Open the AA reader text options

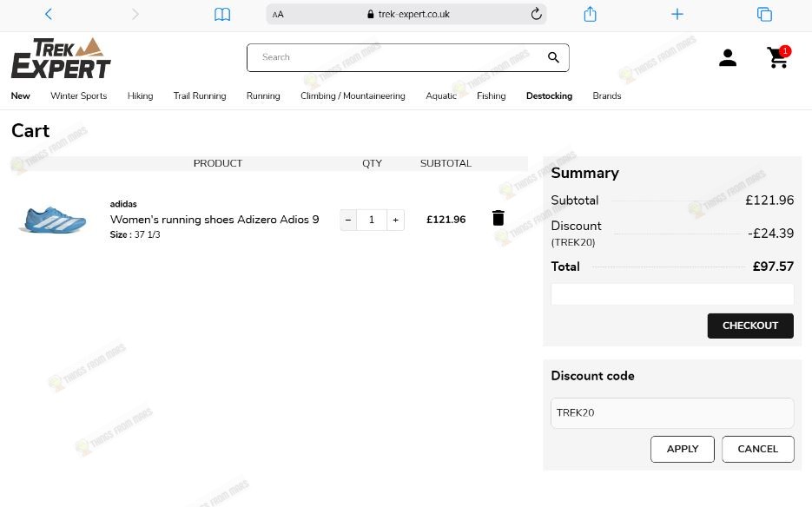click(278, 15)
